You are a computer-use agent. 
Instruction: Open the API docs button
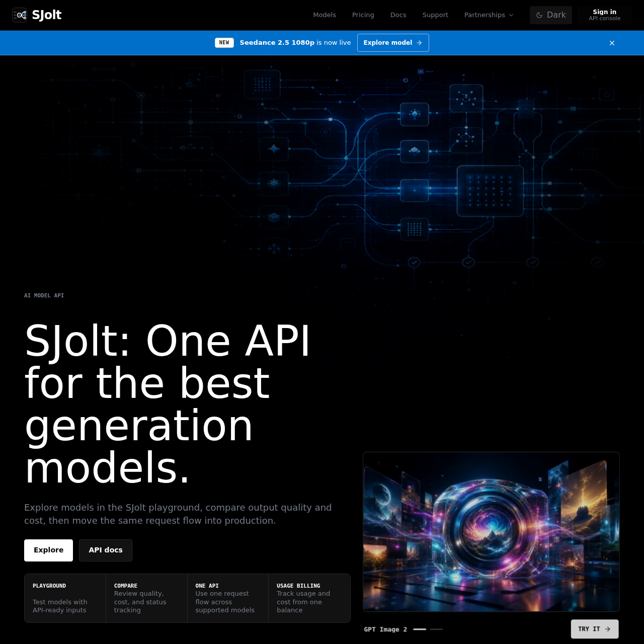point(106,550)
